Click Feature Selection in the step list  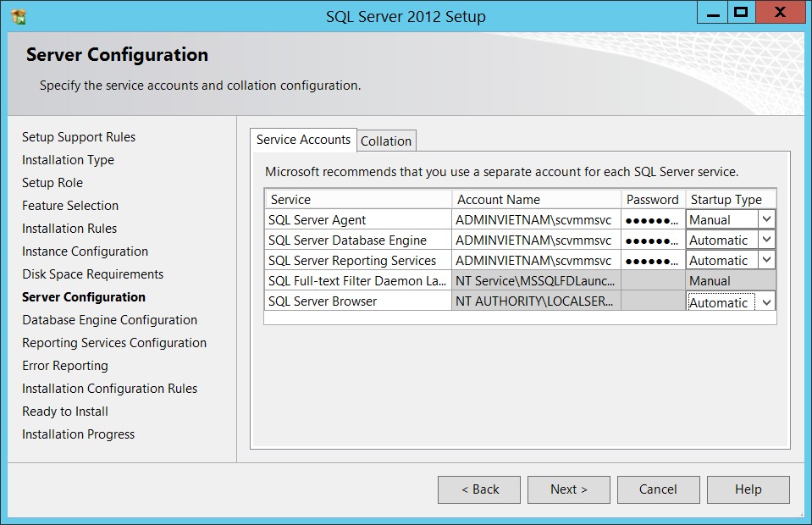(70, 206)
